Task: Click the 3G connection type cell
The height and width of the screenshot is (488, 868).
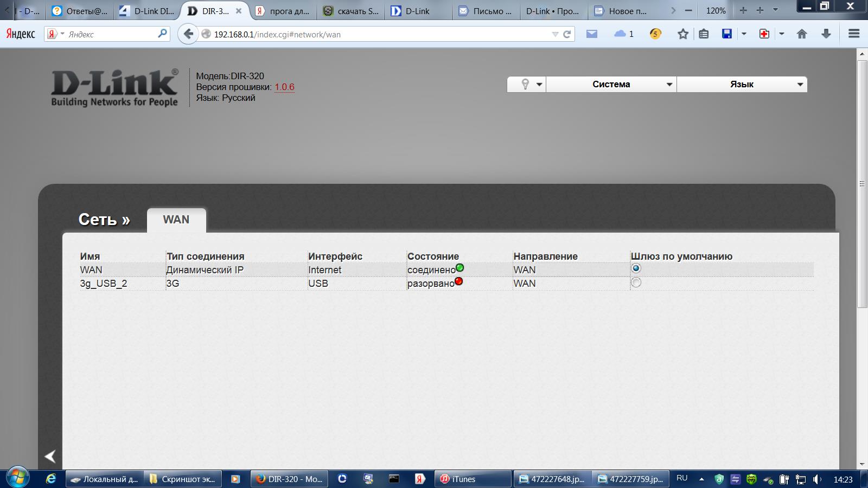Action: pos(173,283)
